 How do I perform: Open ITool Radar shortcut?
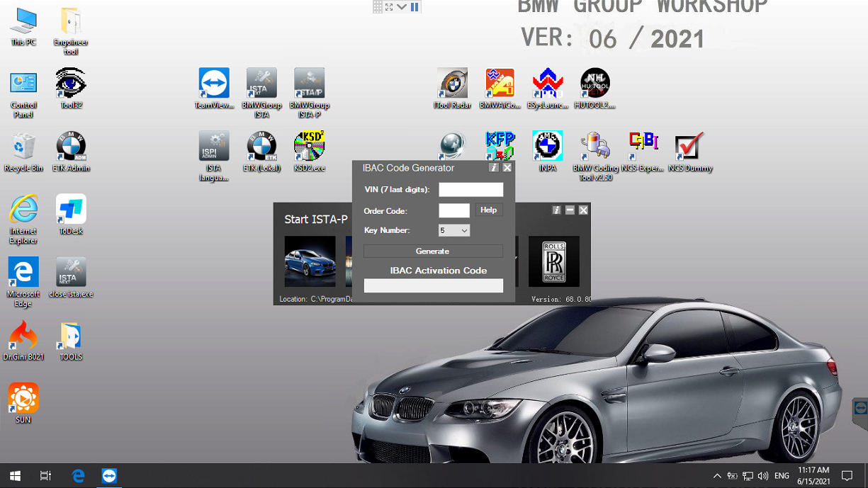click(452, 89)
